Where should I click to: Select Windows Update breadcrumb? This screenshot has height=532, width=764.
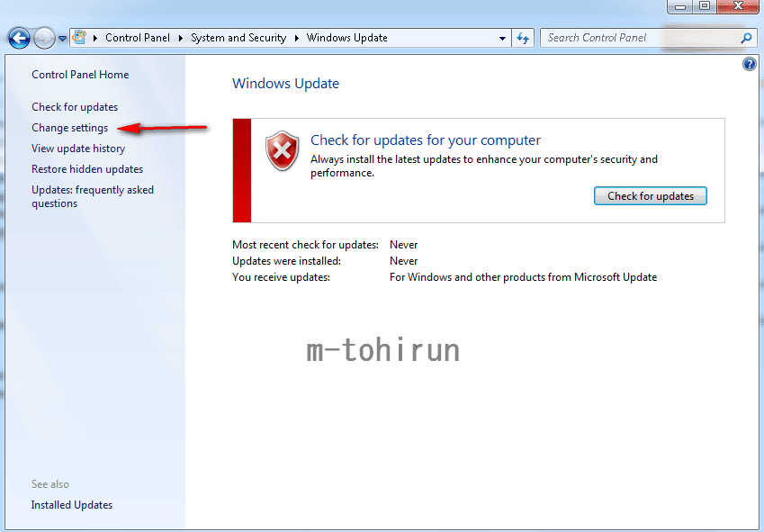[x=347, y=38]
